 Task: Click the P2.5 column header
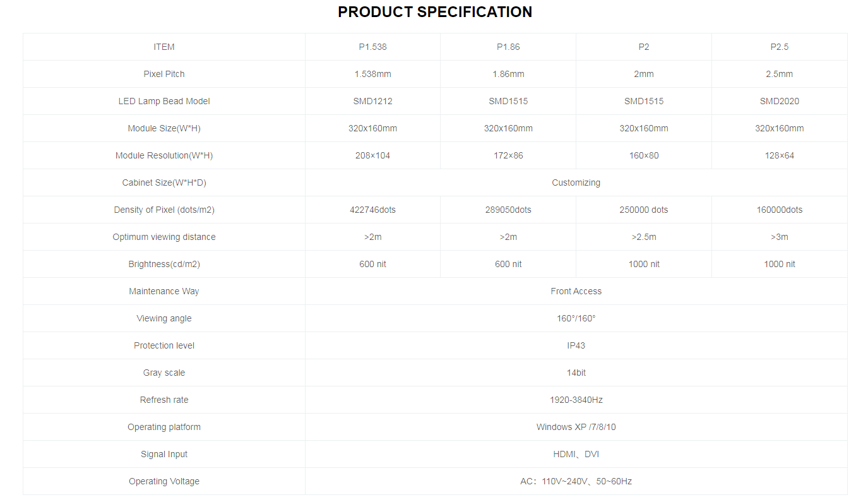click(x=779, y=47)
